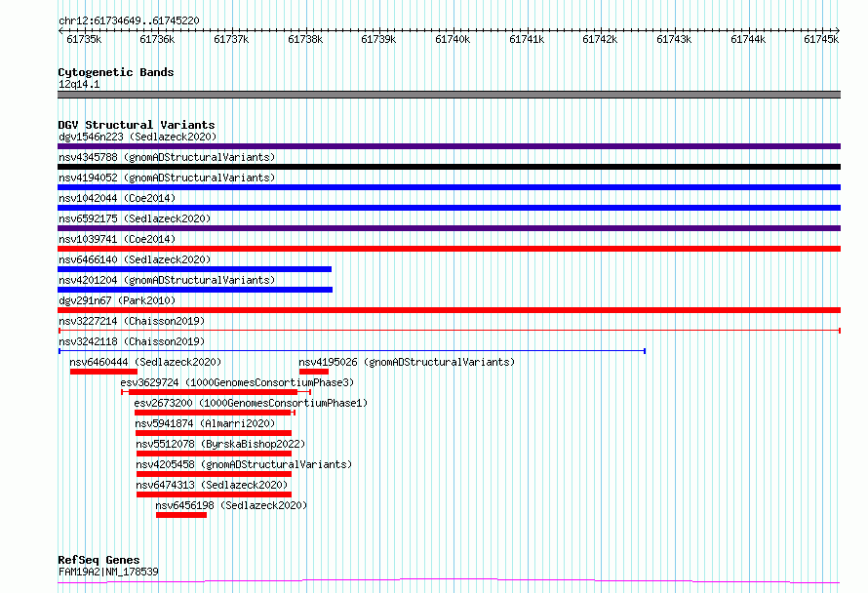Select blue nsv4194052 variant bar
Viewport: 868px width, 593px height.
pyautogui.click(x=449, y=187)
